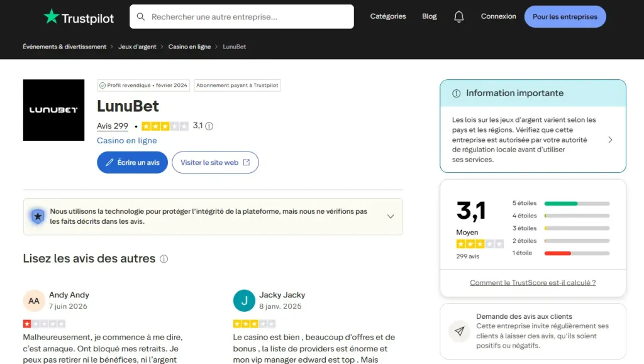Click the AA avatar of Andy Andy

[34, 301]
